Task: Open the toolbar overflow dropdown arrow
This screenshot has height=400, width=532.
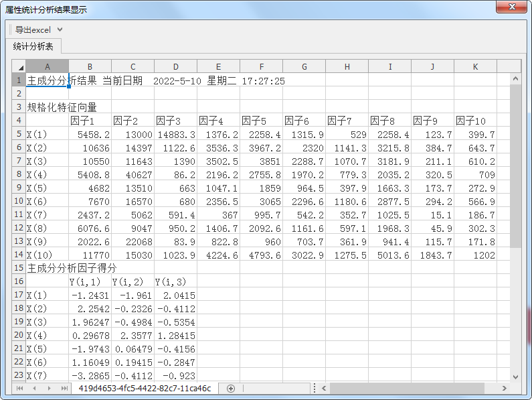Action: (x=60, y=29)
